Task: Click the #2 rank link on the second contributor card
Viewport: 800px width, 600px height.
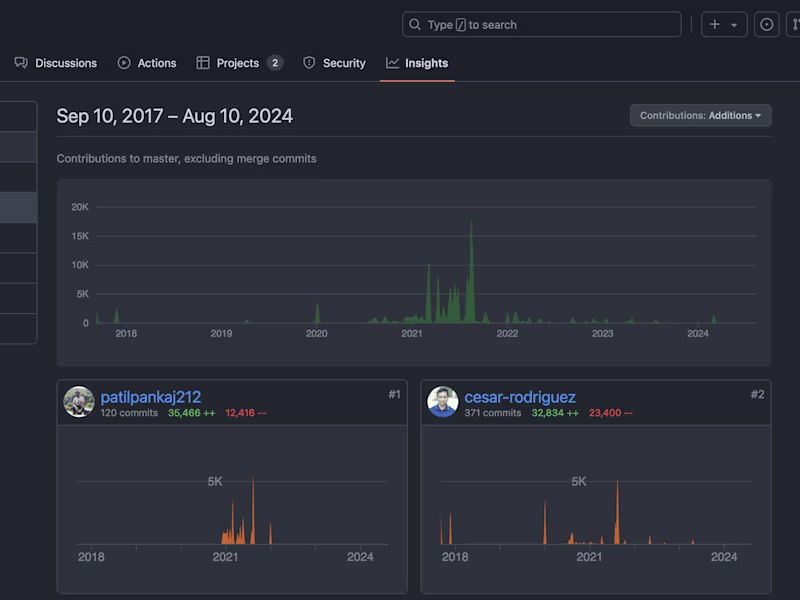Action: (756, 394)
